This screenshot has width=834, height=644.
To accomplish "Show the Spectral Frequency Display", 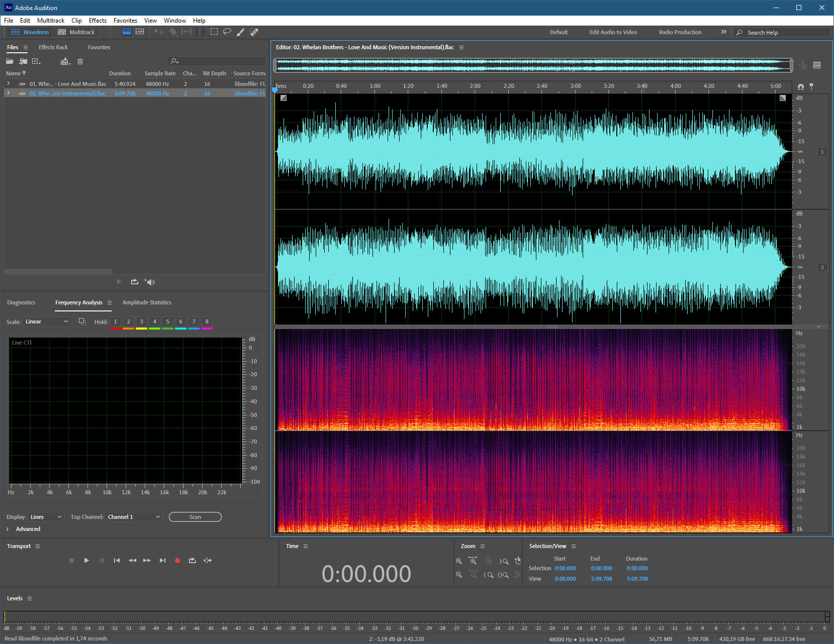I will coord(127,32).
